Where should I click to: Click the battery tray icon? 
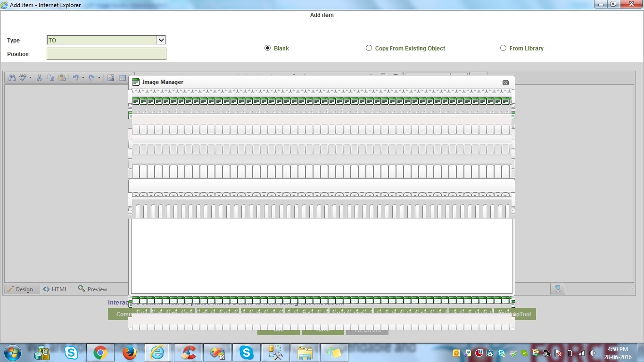570,353
